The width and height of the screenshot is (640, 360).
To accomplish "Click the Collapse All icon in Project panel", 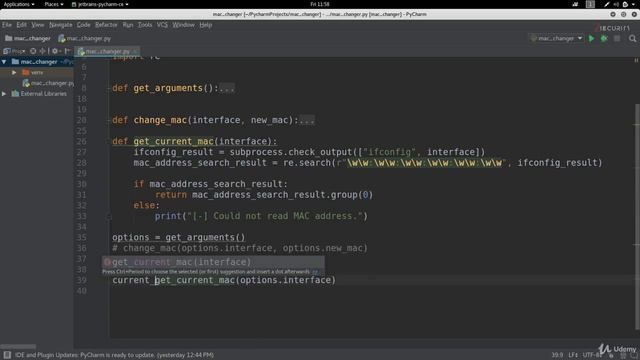I will [42, 51].
